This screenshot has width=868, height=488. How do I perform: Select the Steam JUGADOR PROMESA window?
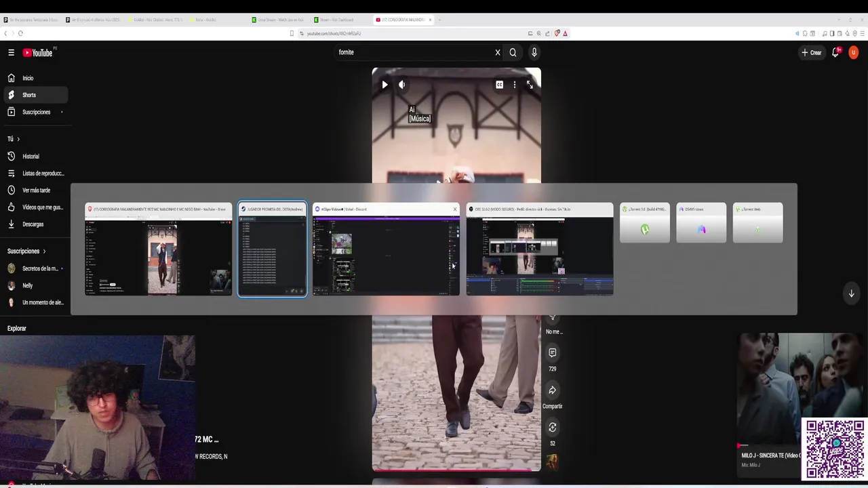click(272, 249)
